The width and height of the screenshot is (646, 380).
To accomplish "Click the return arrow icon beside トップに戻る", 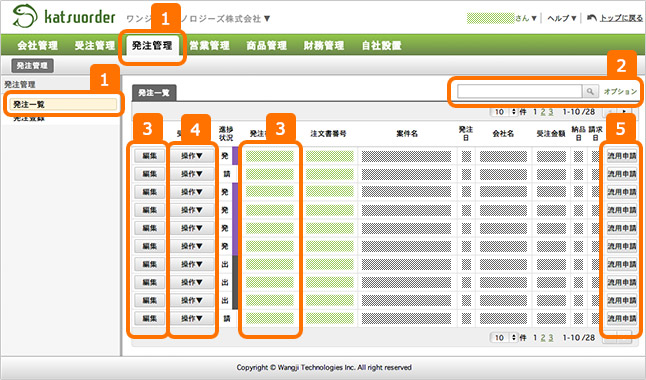I will tap(592, 18).
